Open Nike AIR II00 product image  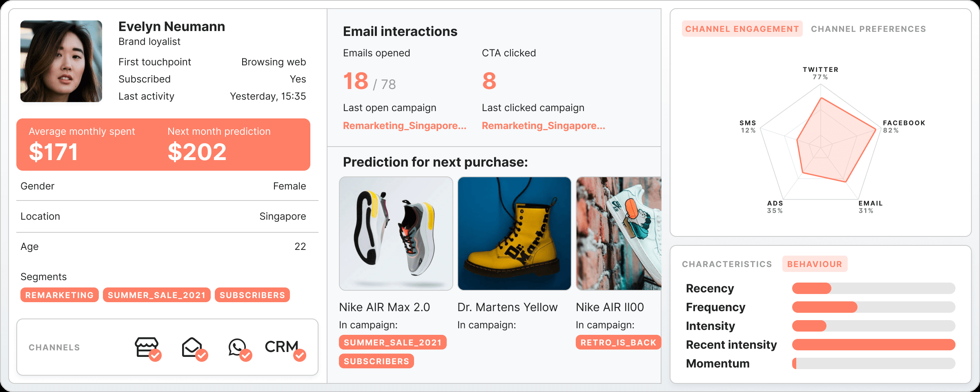[618, 234]
